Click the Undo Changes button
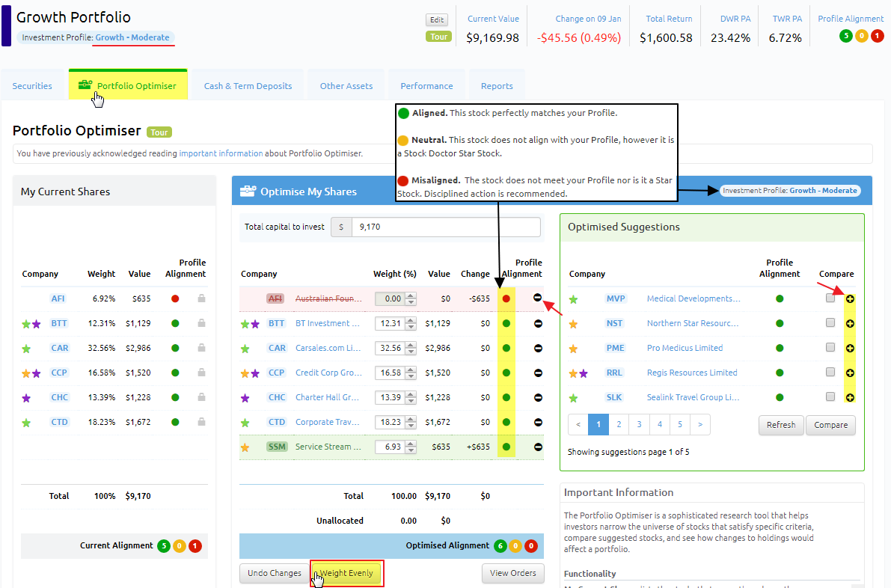 click(275, 573)
